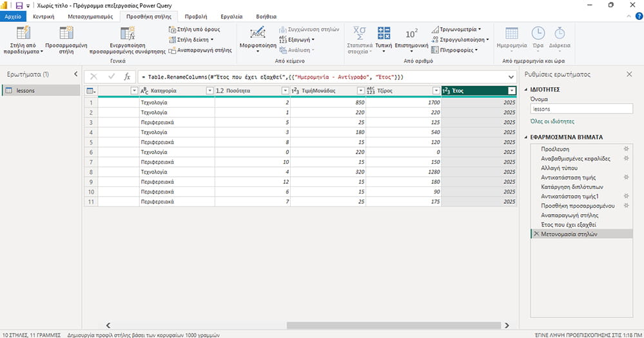Click Συγχώνευση στηλών (merge columns)
Image resolution: width=644 pixels, height=338 pixels.
[x=309, y=30]
